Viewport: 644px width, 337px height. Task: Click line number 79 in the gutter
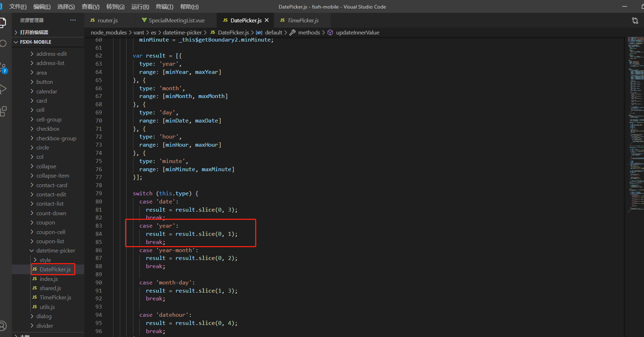click(98, 193)
